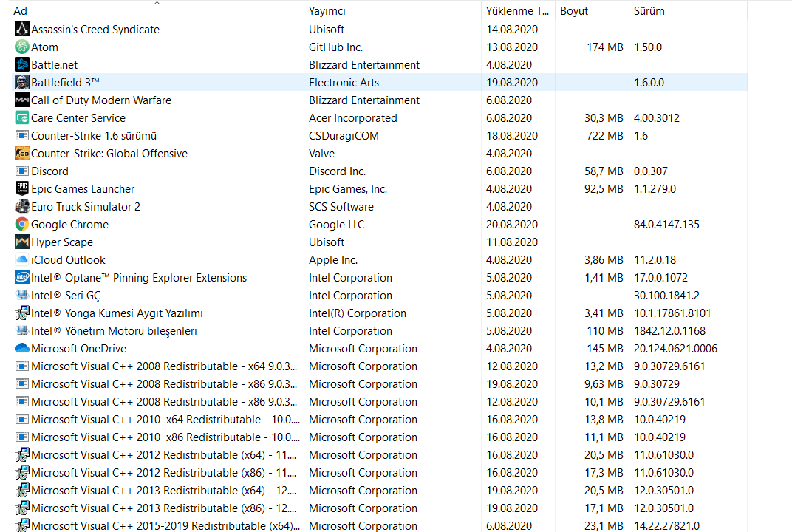Click the Intel Yönetim Motoru bileşenleri icon
Screen dimensions: 792x532
coord(21,331)
